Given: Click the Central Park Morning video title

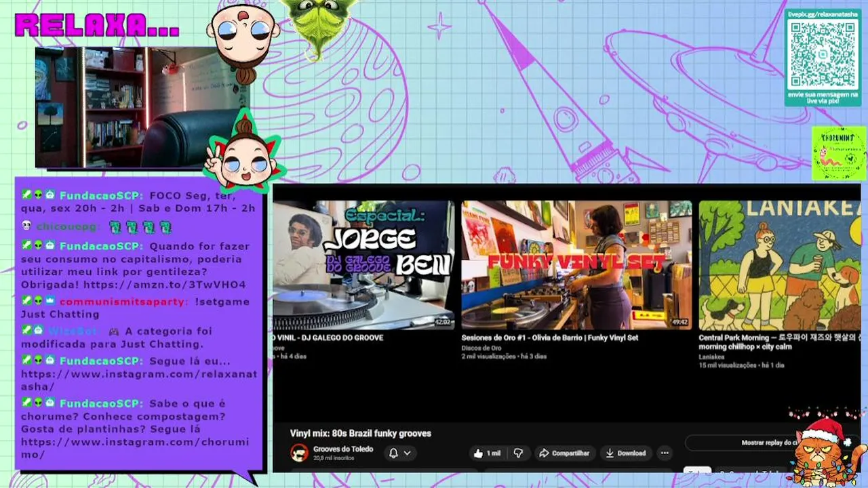Looking at the screenshot, I should click(780, 342).
